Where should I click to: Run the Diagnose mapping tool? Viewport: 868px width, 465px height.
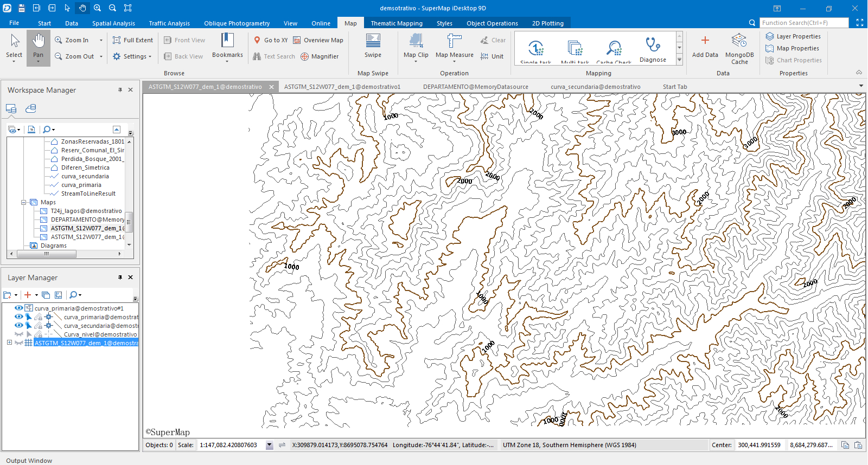[x=653, y=49]
